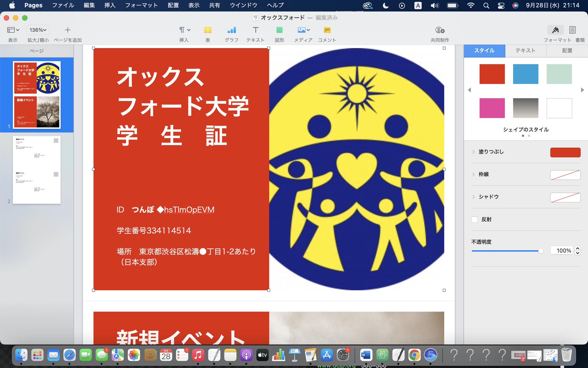Insert a table with the 表 icon
Image resolution: width=588 pixels, height=368 pixels.
point(207,30)
